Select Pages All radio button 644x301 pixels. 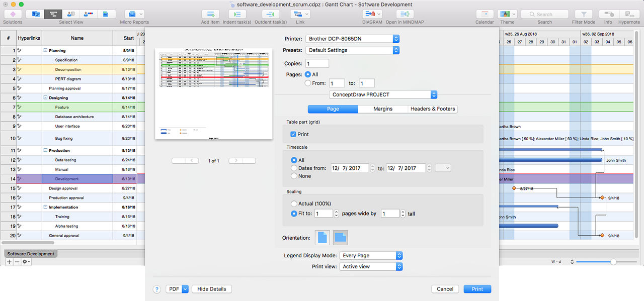pos(308,74)
